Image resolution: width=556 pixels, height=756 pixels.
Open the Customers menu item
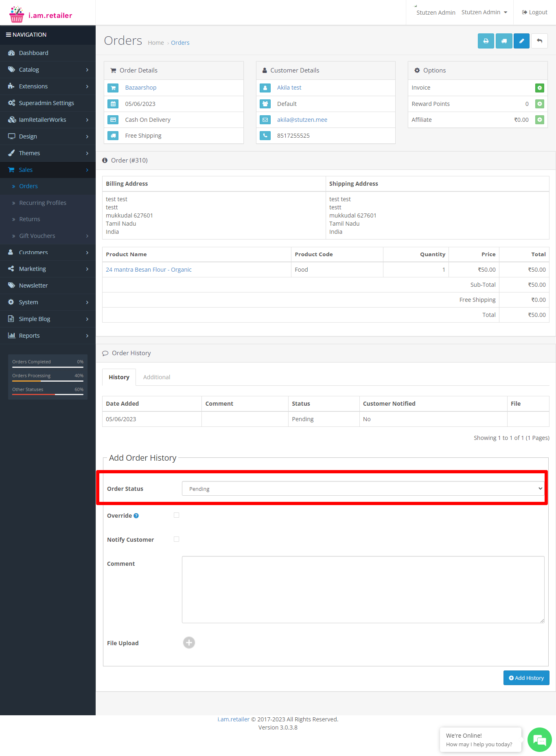(x=48, y=253)
